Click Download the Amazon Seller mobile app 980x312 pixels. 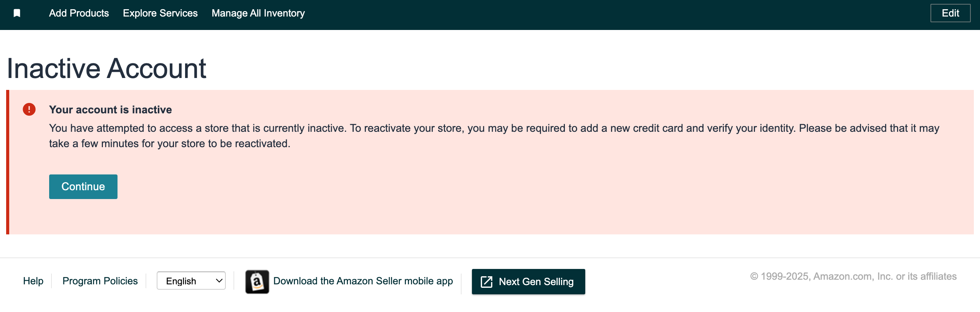(363, 281)
